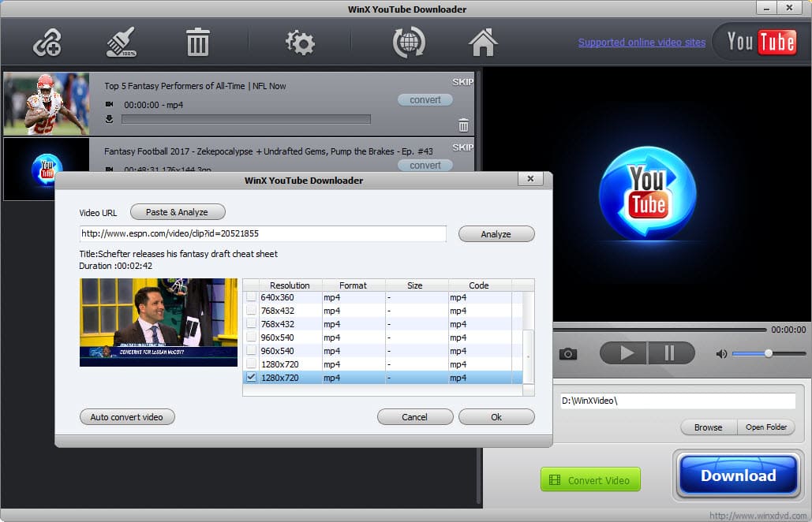The width and height of the screenshot is (812, 522).
Task: Select the Top 5 Fantasy Performers thumbnail
Action: pyautogui.click(x=46, y=104)
